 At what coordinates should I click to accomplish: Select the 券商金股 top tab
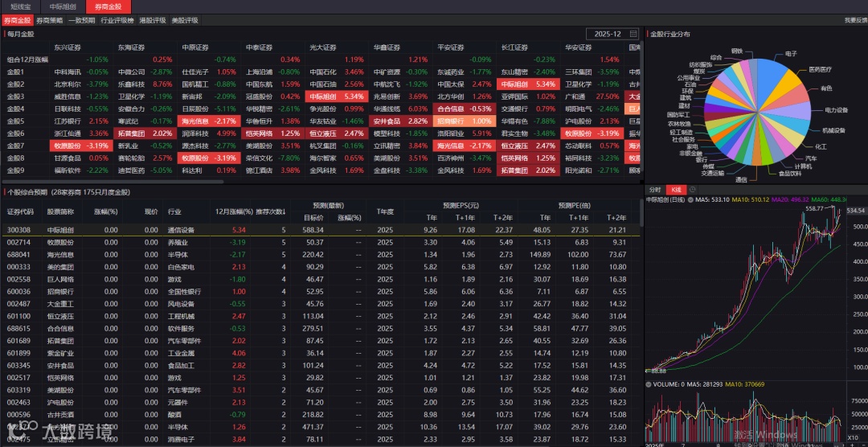108,7
